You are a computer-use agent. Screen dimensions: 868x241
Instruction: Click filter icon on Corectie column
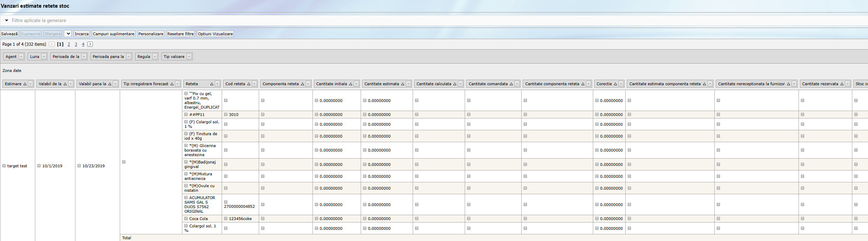[620, 84]
